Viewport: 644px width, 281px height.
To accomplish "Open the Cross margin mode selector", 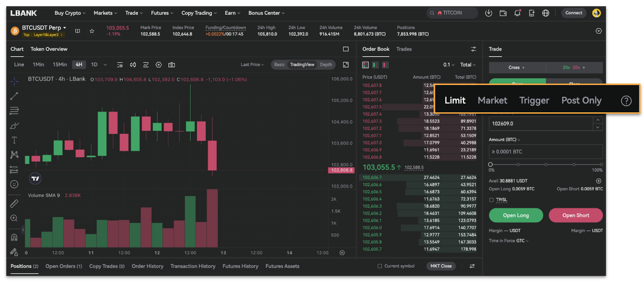I will tap(517, 68).
